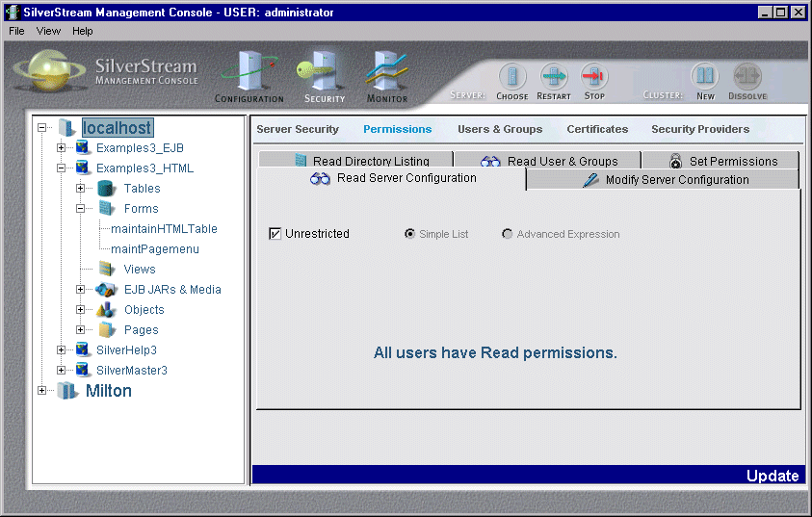This screenshot has height=517, width=812.
Task: Select the Simple List radio button
Action: [x=409, y=234]
